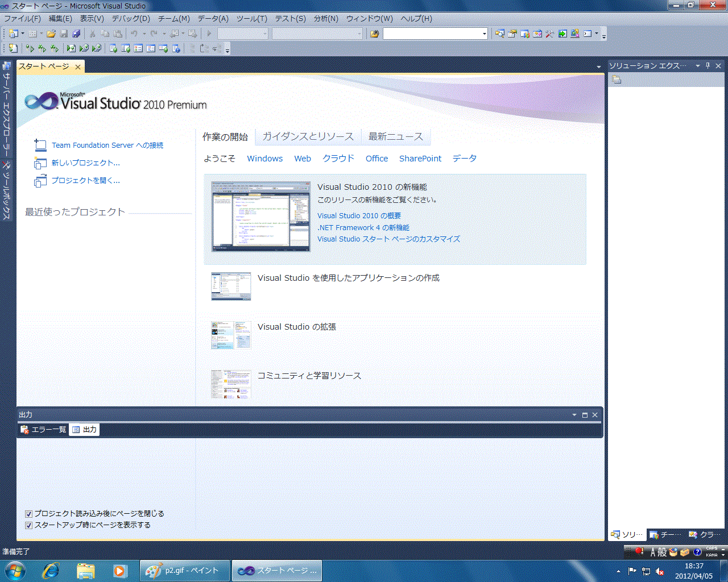Open the サーバー エクスプローラー side tab
The width and height of the screenshot is (728, 582).
[x=7, y=109]
